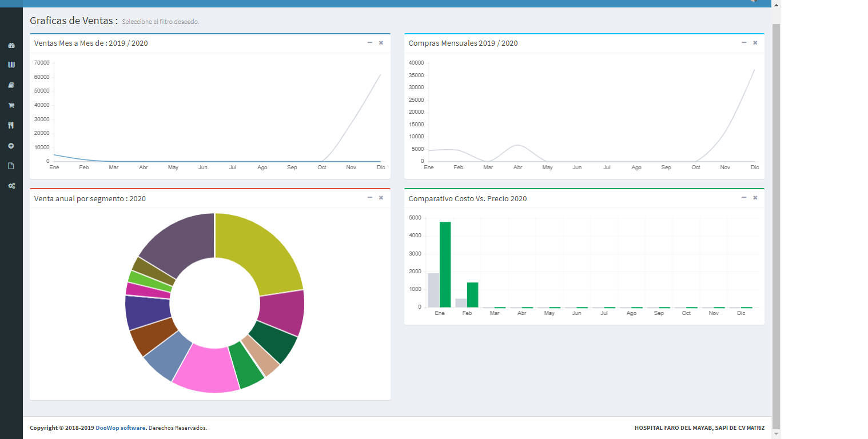Open the settings gears sidebar icon
The height and width of the screenshot is (439, 868).
point(11,186)
